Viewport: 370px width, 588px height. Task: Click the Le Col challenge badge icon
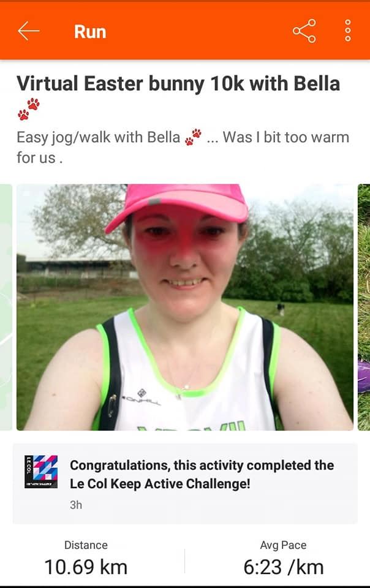(x=41, y=472)
